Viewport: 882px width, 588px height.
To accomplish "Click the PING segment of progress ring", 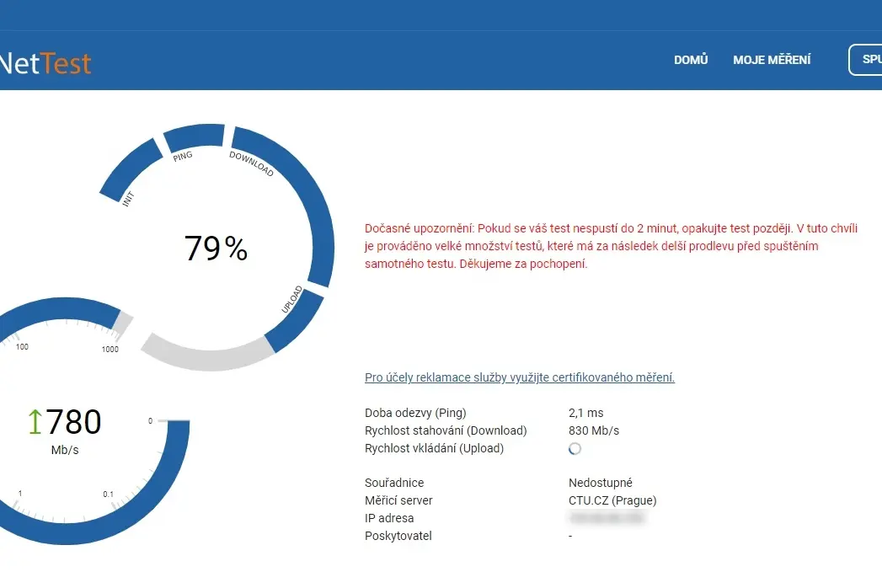I will coord(194,138).
